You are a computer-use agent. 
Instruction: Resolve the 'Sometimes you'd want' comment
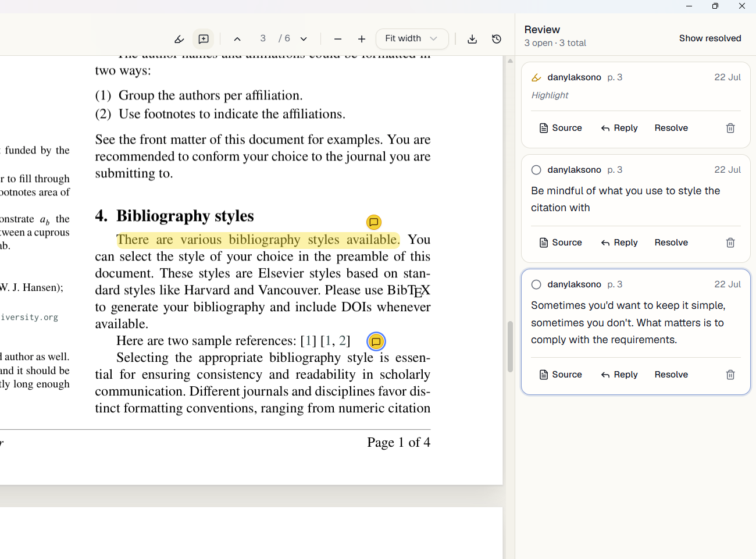tap(671, 375)
